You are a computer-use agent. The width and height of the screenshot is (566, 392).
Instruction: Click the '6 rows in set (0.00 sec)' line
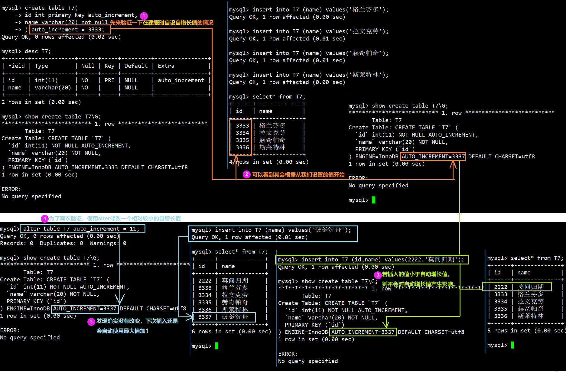click(x=231, y=332)
